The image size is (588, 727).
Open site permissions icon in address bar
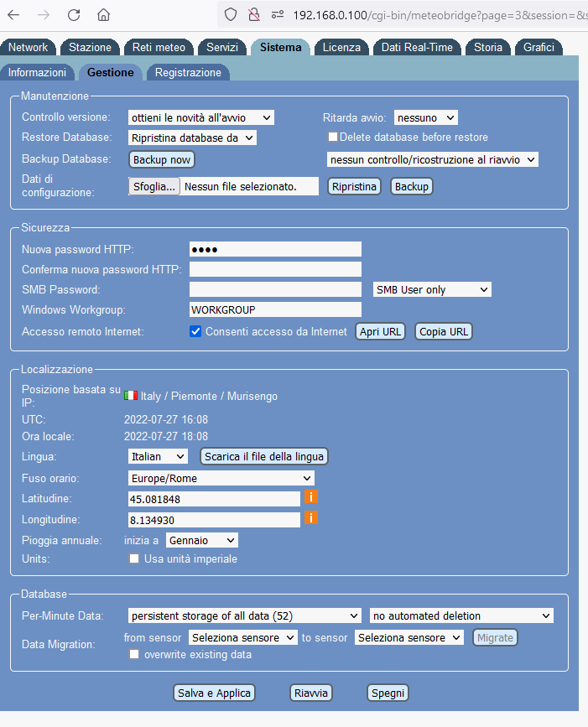[278, 15]
